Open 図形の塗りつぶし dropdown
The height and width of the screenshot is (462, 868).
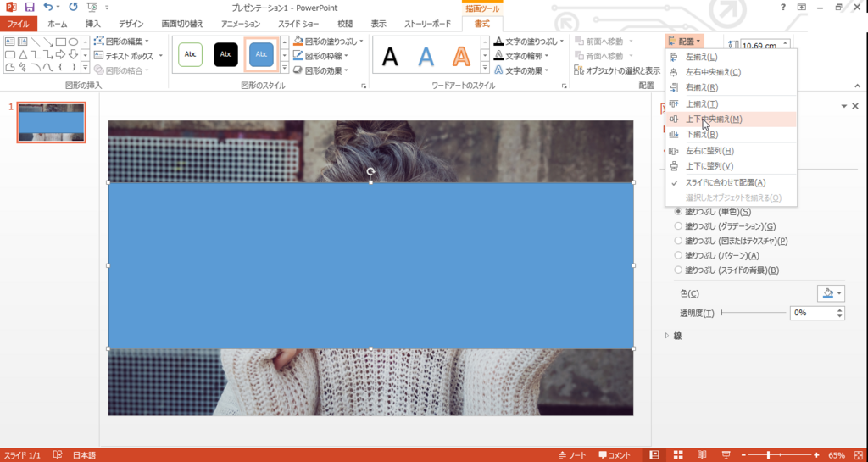pyautogui.click(x=328, y=42)
